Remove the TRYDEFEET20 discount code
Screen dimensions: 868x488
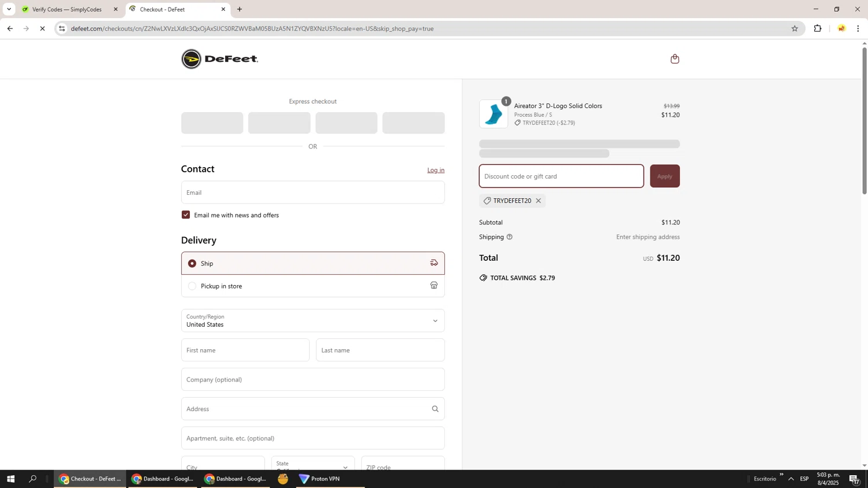pyautogui.click(x=538, y=201)
